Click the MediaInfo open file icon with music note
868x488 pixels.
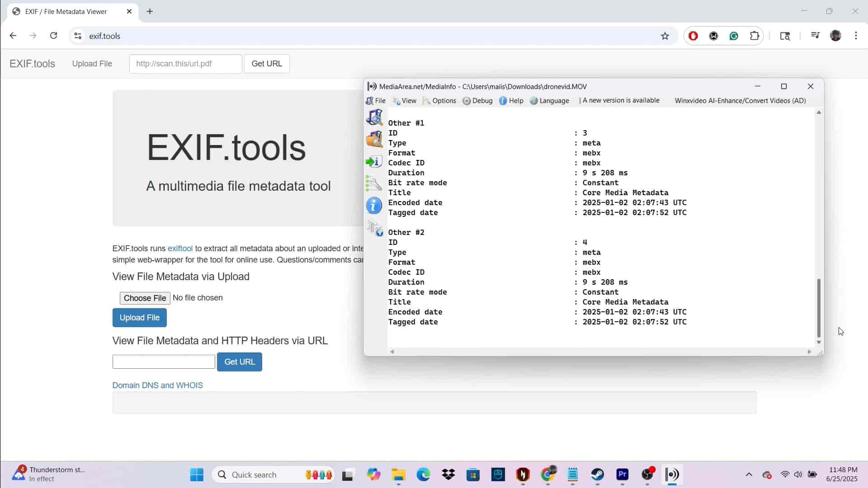point(374,117)
